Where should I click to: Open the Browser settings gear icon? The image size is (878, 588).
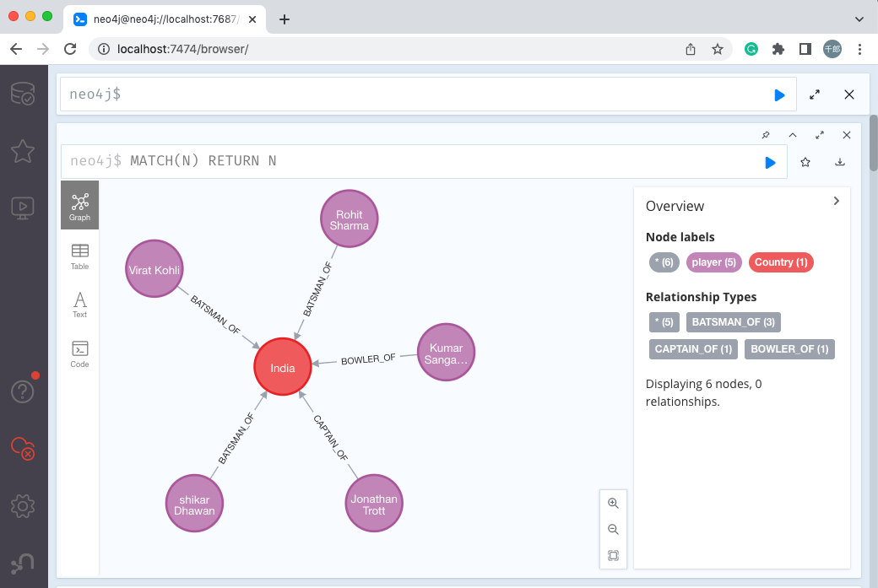[x=23, y=506]
